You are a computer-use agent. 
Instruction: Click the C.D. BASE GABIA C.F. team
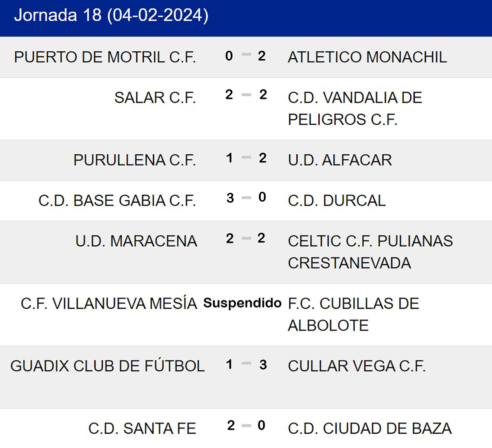117,201
